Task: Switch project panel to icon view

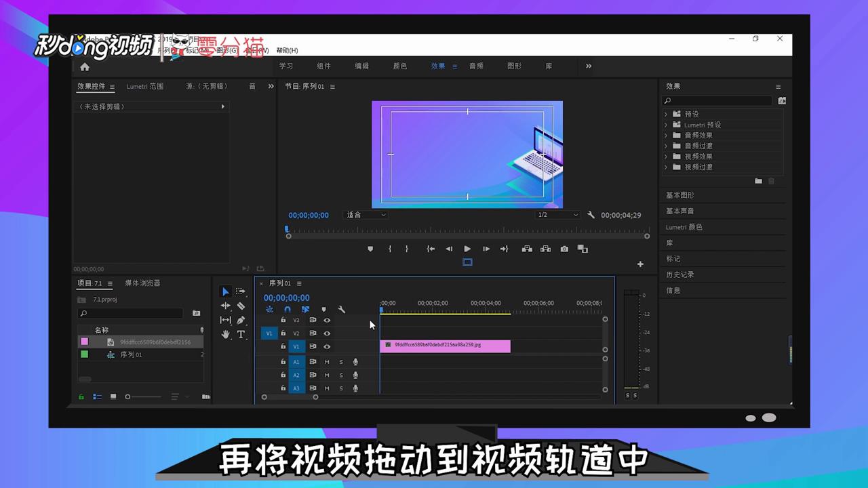Action: (113, 396)
